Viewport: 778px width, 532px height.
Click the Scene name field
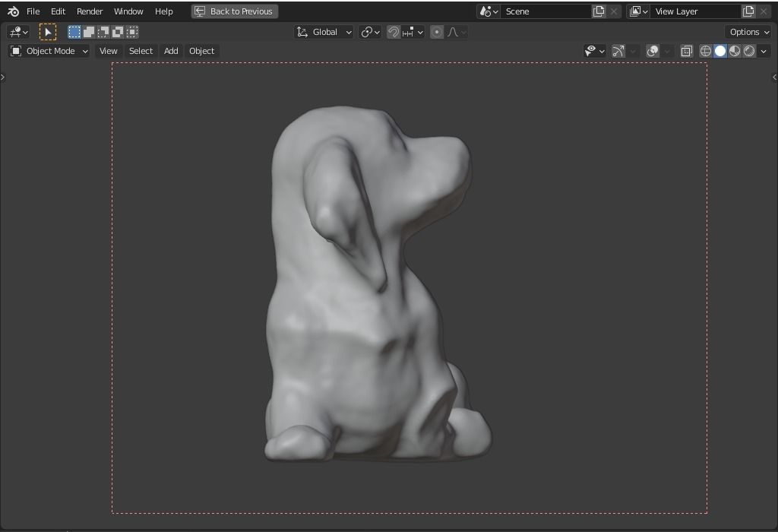[x=546, y=11]
